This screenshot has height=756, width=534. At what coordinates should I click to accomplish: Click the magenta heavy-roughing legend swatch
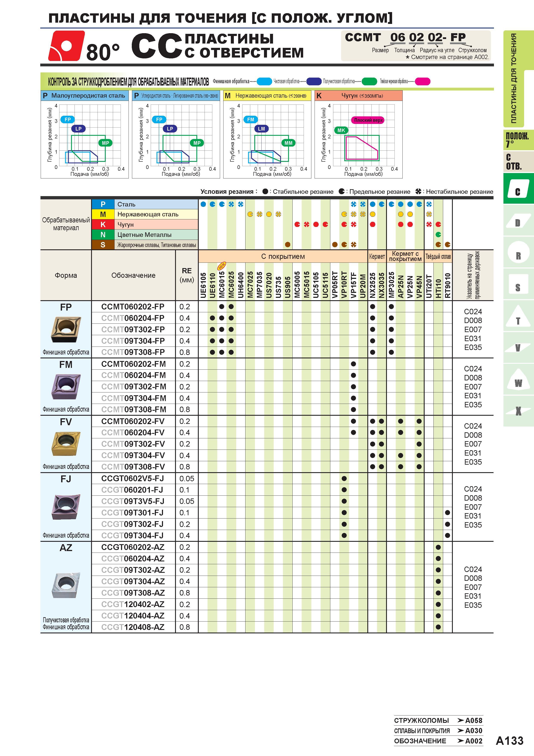[x=422, y=81]
